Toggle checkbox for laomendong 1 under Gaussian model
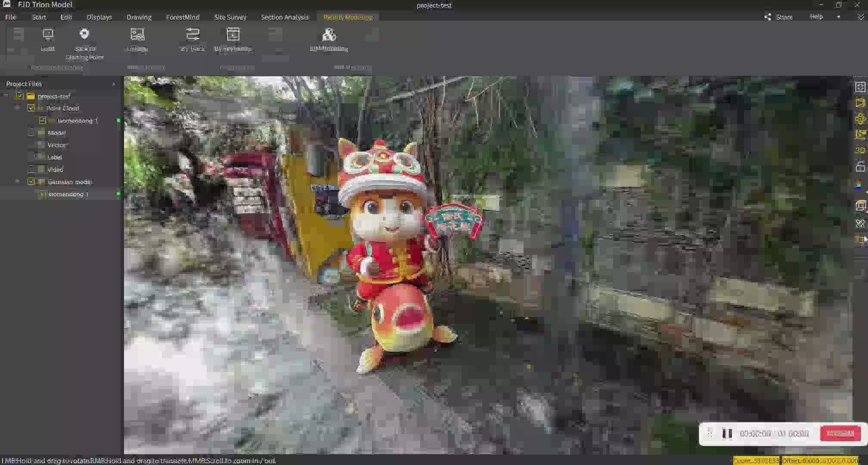The width and height of the screenshot is (868, 465). [x=42, y=194]
